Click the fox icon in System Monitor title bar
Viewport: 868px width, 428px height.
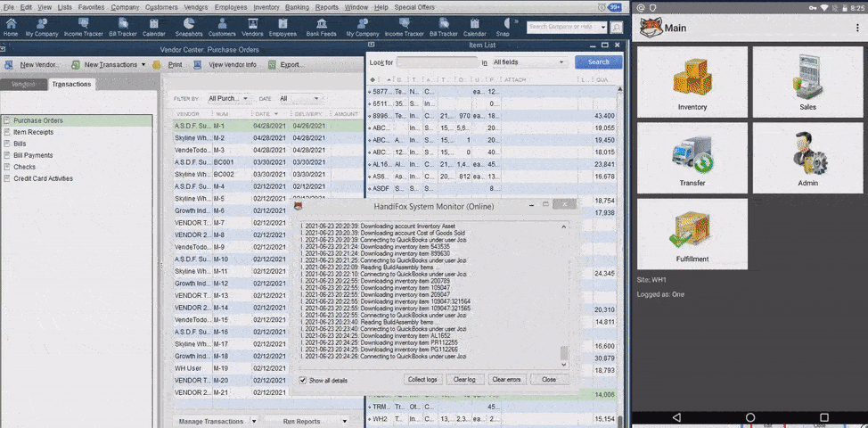coord(299,206)
